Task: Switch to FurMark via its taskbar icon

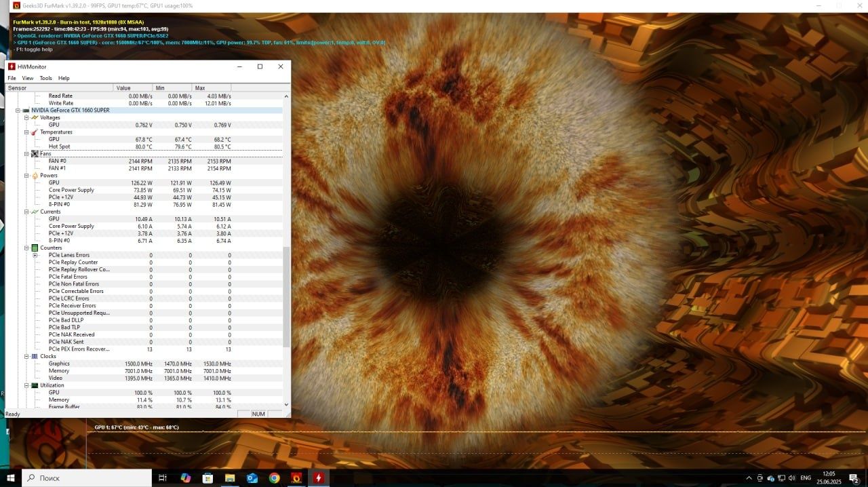Action: pos(296,478)
